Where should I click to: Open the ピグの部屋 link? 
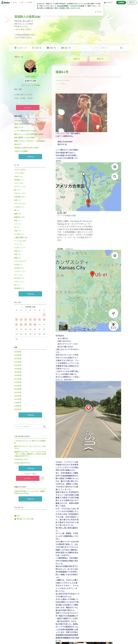(x=36, y=85)
